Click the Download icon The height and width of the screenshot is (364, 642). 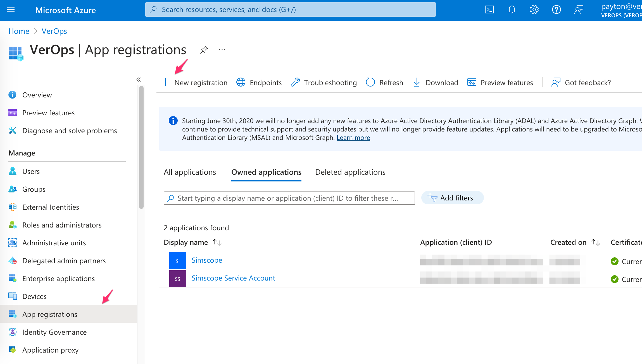416,82
